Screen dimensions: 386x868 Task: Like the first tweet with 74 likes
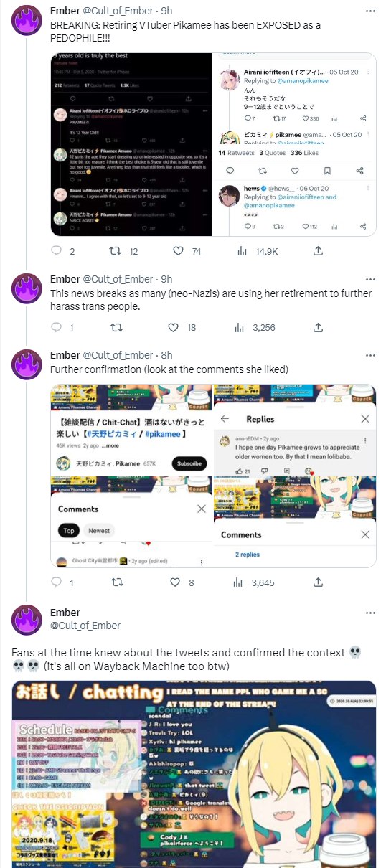tap(178, 251)
